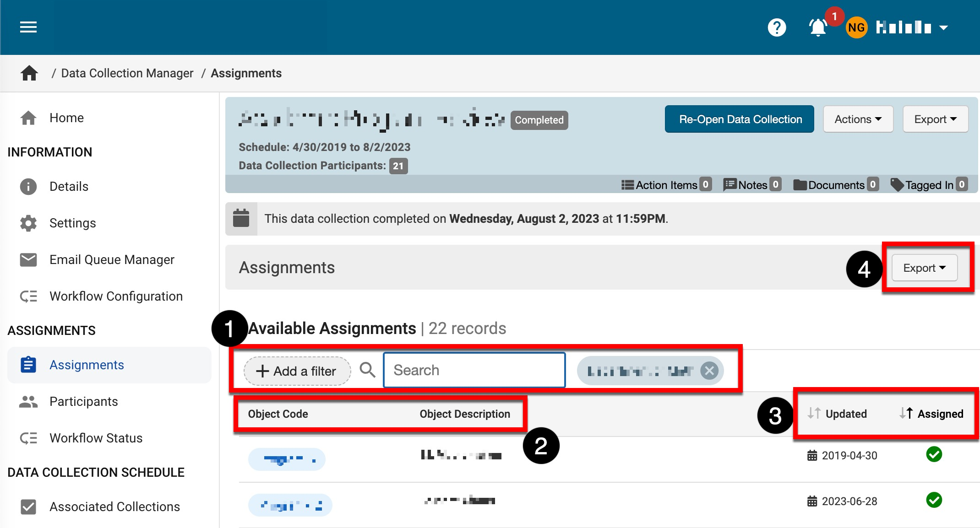The width and height of the screenshot is (980, 528).
Task: Click the Add a filter button
Action: [297, 371]
